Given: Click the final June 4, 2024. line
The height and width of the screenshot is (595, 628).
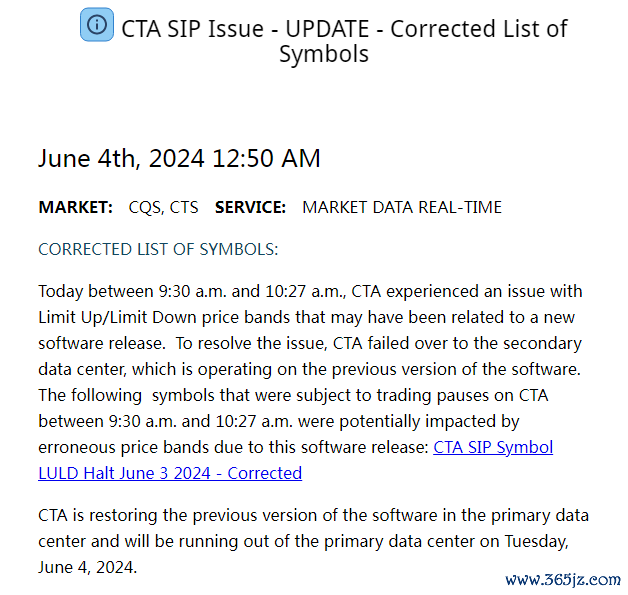Looking at the screenshot, I should tap(88, 567).
